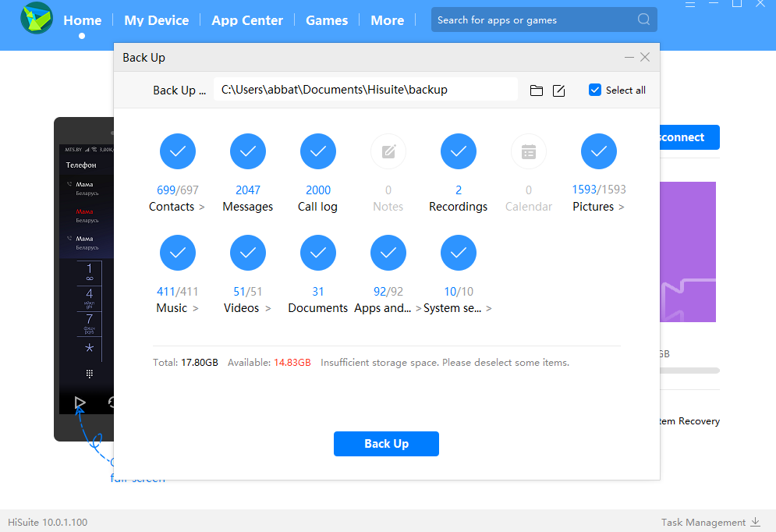Screen dimensions: 776x532
Task: Deselect the System settings backup circle
Action: pyautogui.click(x=459, y=253)
